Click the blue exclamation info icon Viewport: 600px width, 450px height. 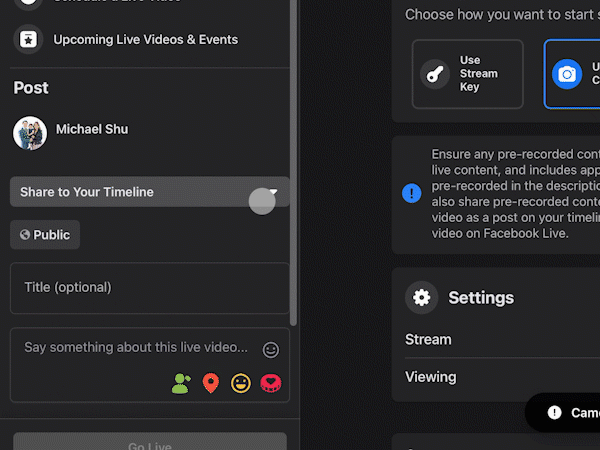click(x=411, y=193)
